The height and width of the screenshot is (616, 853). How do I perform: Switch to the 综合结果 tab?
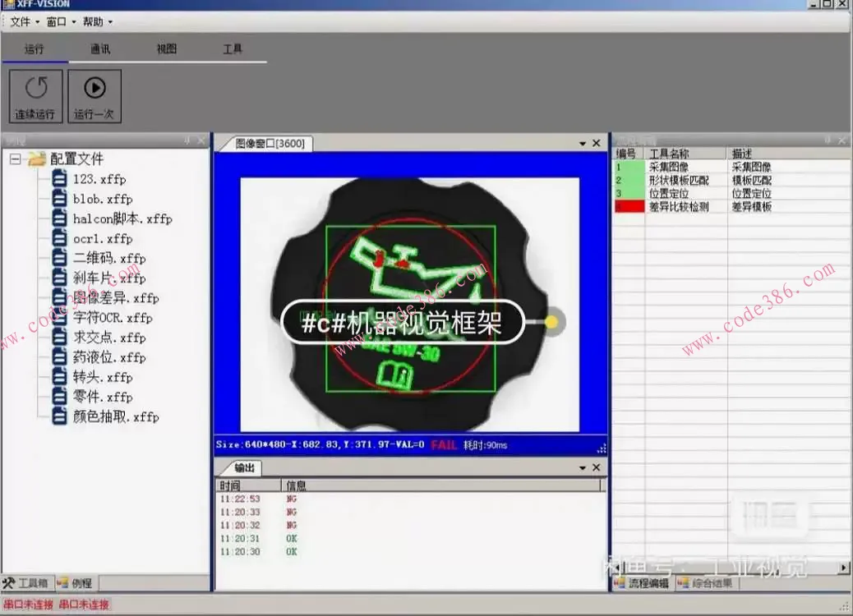pos(707,584)
